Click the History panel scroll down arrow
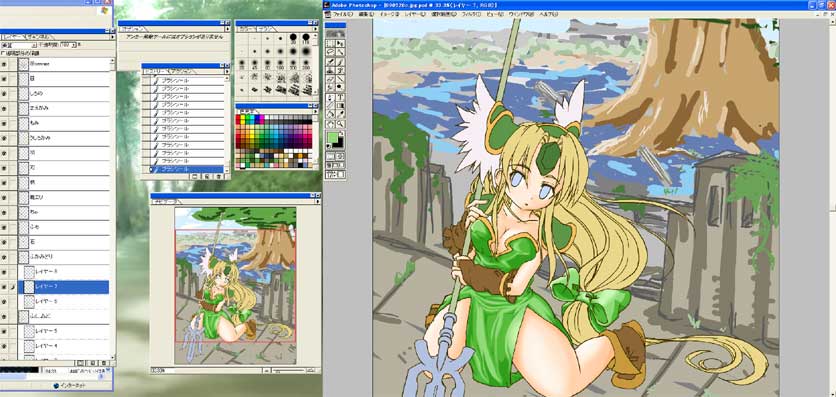The height and width of the screenshot is (397, 836). coord(227,171)
